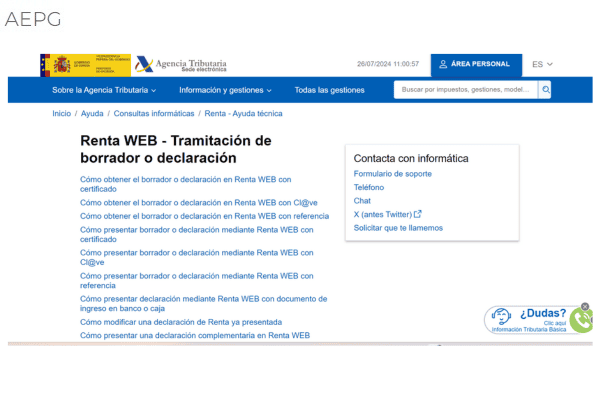600x400 pixels.
Task: Open link presentar borrador con Cl@ve
Action: click(197, 257)
